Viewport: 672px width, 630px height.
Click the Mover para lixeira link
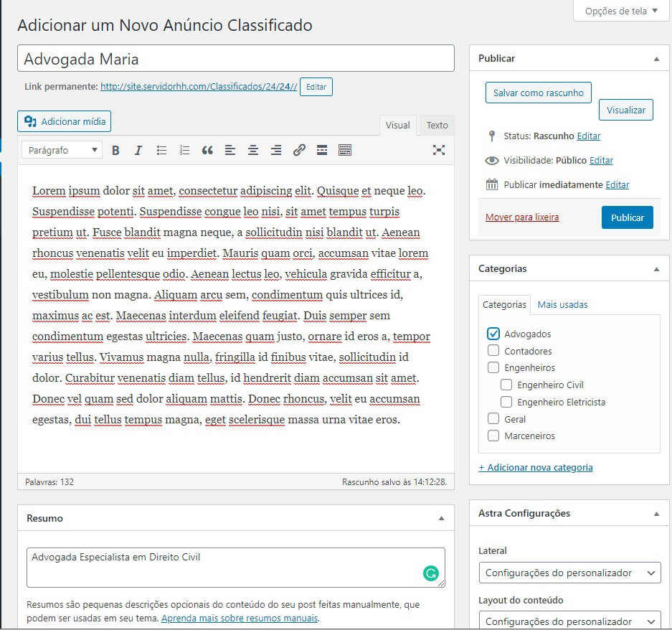pyautogui.click(x=522, y=217)
